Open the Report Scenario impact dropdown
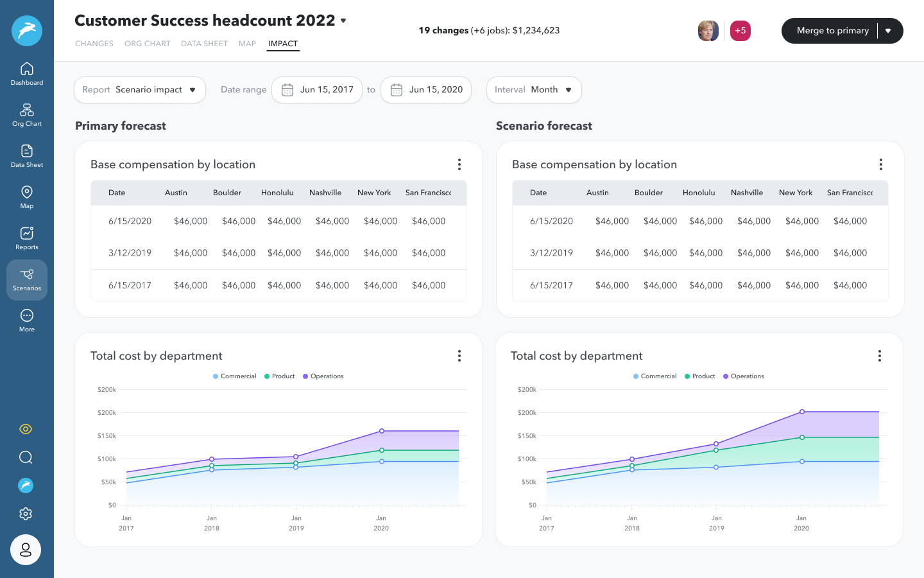 [x=140, y=90]
